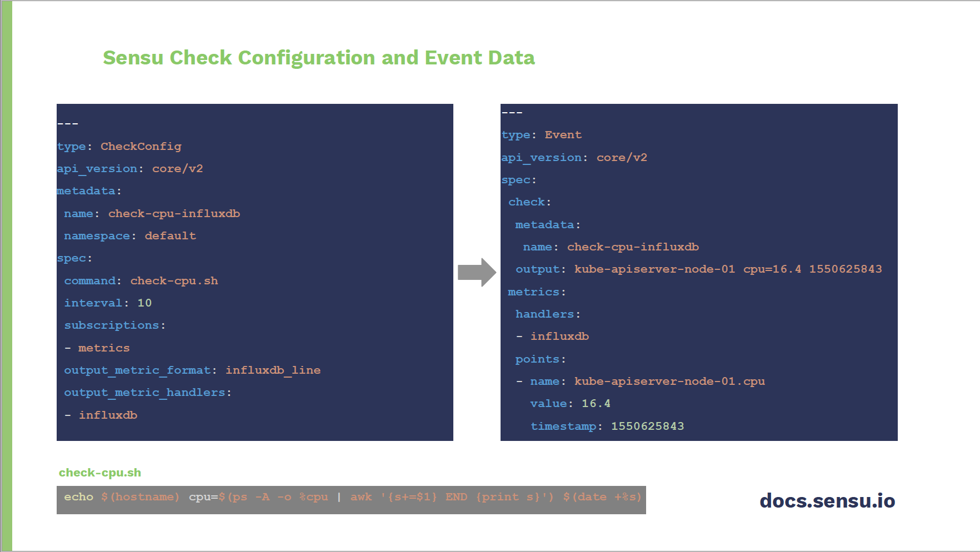Click the 'name: kube-apiserver-node-01.cpu' point line
This screenshot has height=552, width=980.
point(647,382)
